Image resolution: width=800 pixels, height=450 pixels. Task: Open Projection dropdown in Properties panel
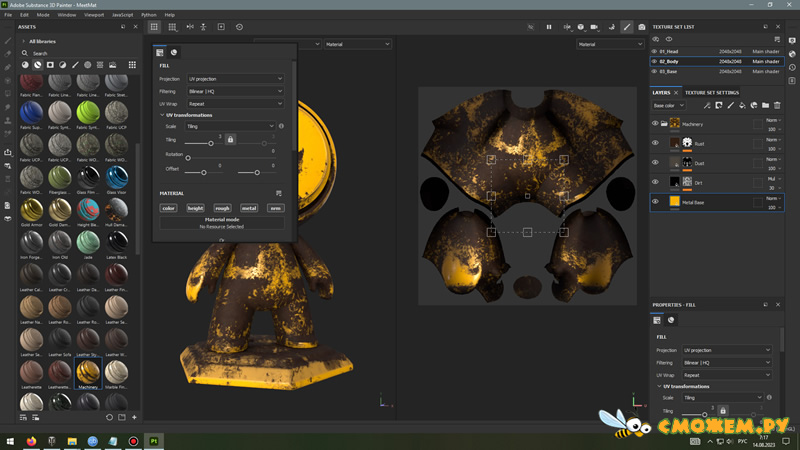click(x=727, y=350)
